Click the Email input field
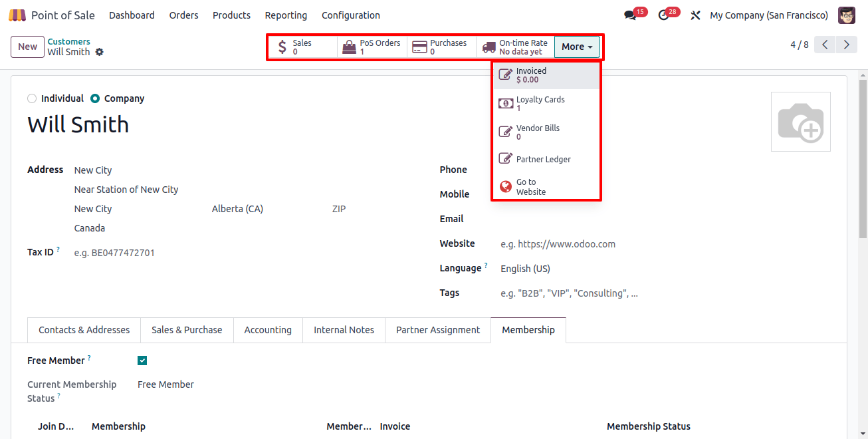 tap(665, 219)
